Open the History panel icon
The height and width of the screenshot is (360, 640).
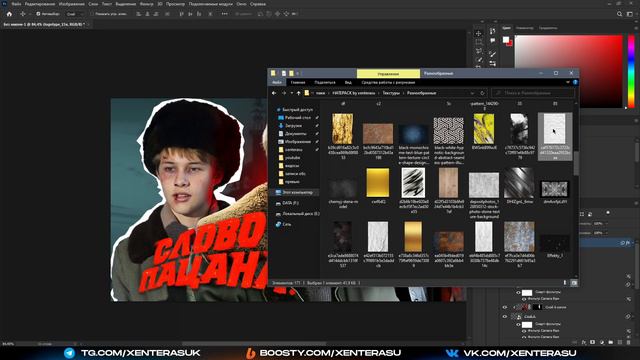pyautogui.click(x=493, y=31)
